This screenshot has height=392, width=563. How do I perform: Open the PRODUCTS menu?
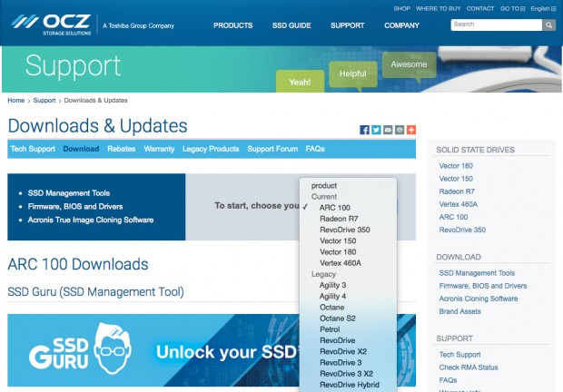pos(233,25)
